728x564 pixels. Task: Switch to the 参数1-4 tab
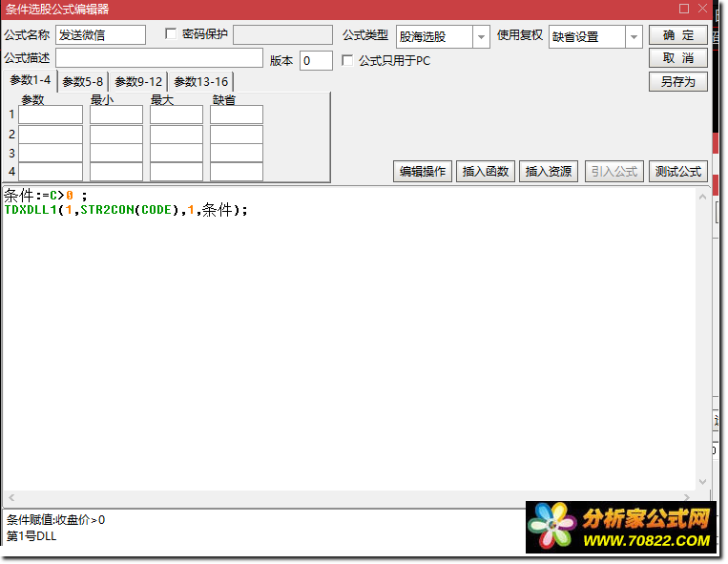point(31,80)
